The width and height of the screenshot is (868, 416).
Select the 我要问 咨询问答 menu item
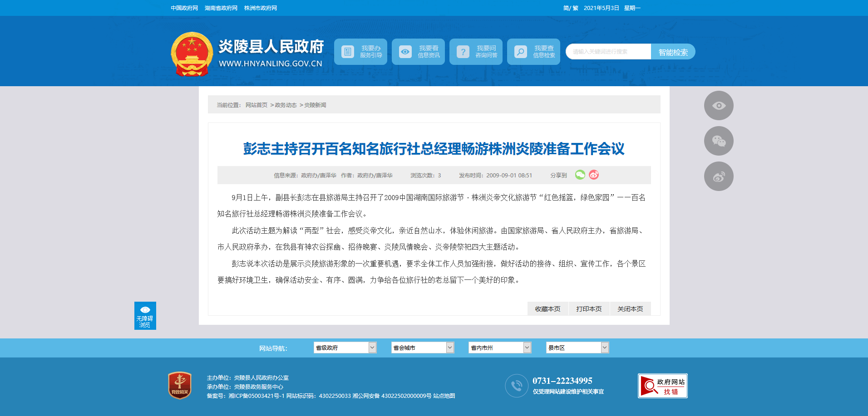(x=476, y=52)
